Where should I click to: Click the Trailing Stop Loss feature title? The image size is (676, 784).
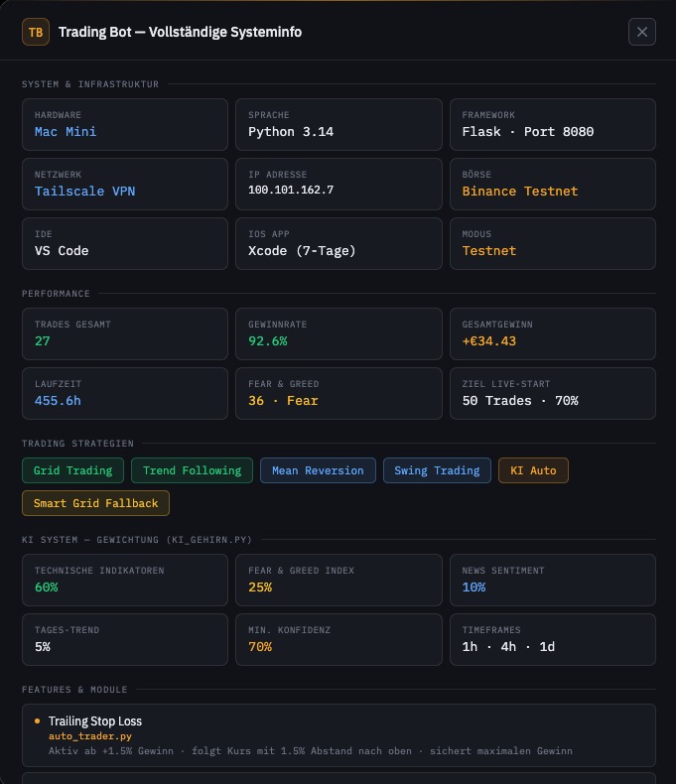[x=95, y=721]
